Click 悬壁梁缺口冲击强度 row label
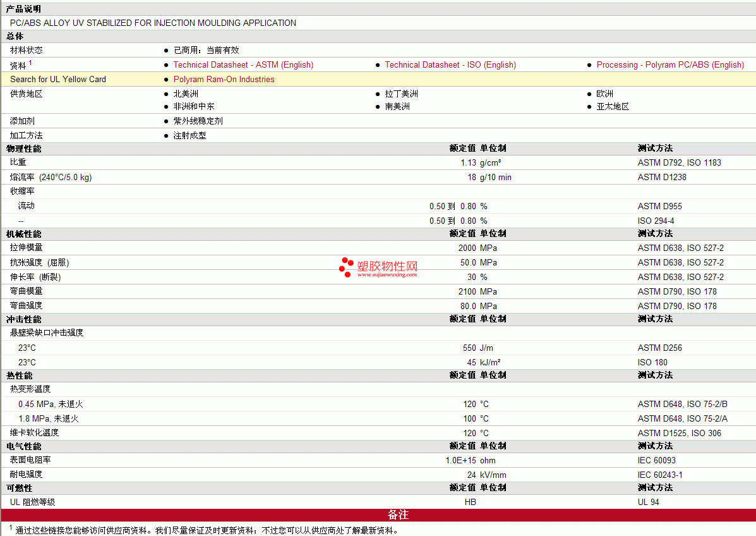 [47, 332]
